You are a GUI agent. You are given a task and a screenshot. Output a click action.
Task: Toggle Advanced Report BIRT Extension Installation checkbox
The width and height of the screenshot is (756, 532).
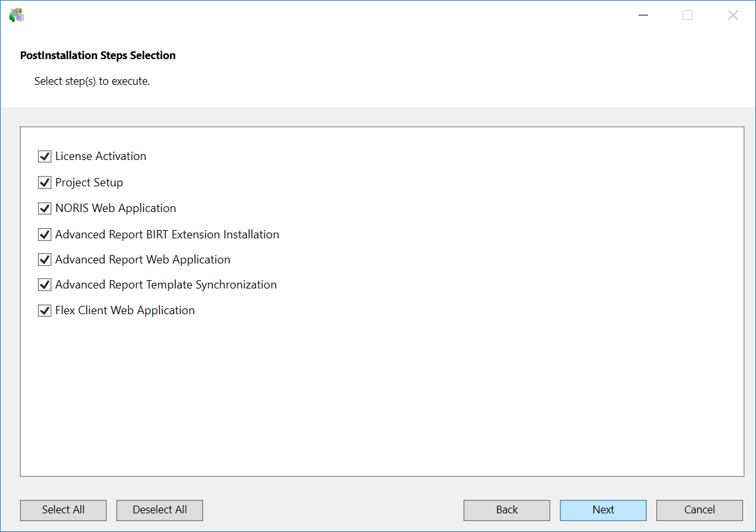pos(44,235)
